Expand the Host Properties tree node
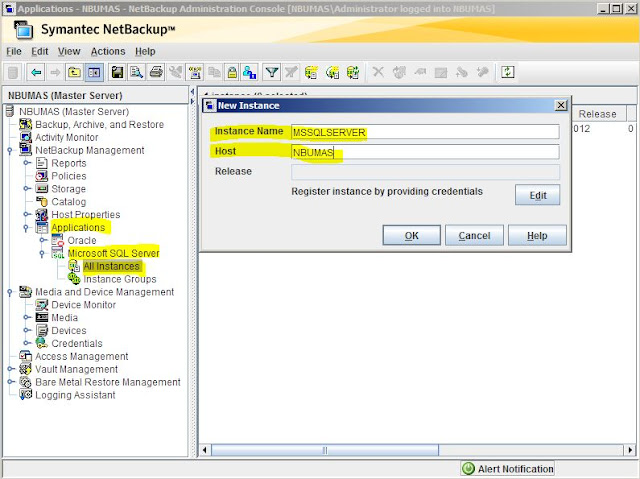The width and height of the screenshot is (640, 479). pyautogui.click(x=27, y=215)
